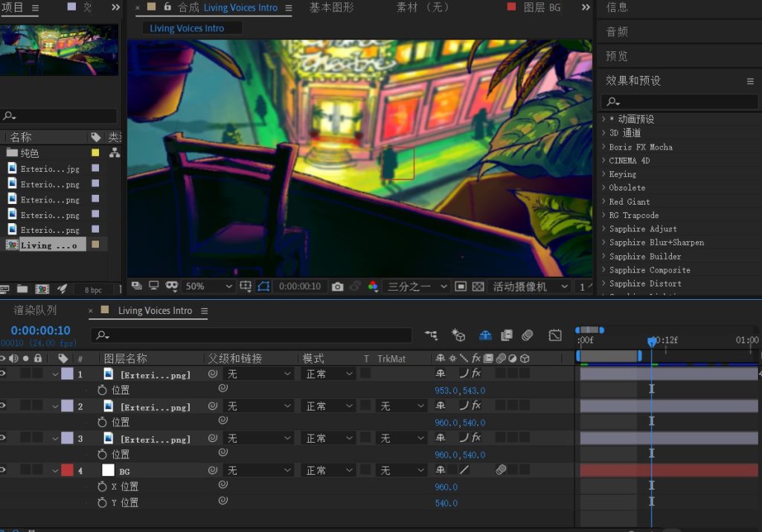Hide layer 2 with its eye icon
Image resolution: width=762 pixels, height=532 pixels.
pos(3,406)
